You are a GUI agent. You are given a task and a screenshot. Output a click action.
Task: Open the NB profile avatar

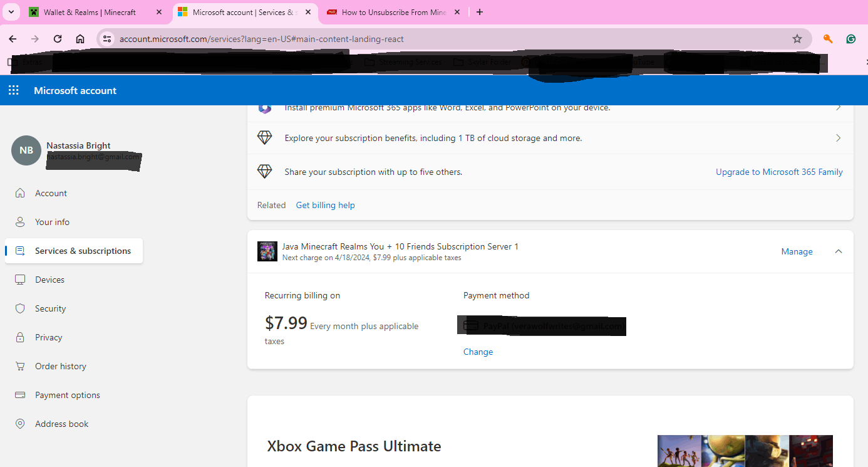click(26, 150)
